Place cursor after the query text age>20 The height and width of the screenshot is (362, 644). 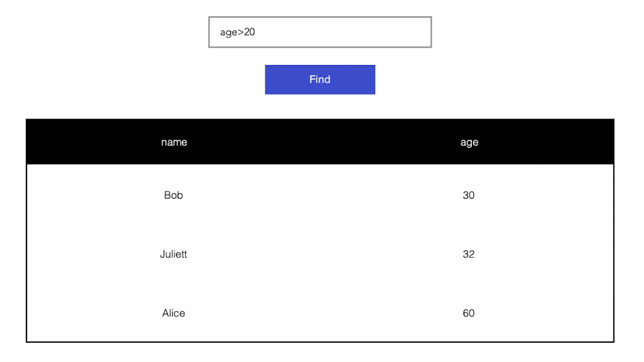(x=257, y=32)
